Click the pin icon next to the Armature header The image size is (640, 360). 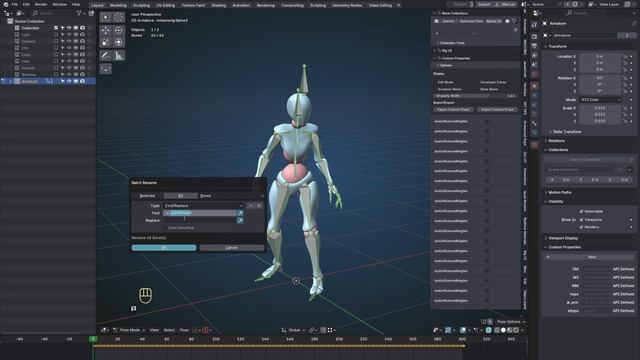[634, 23]
